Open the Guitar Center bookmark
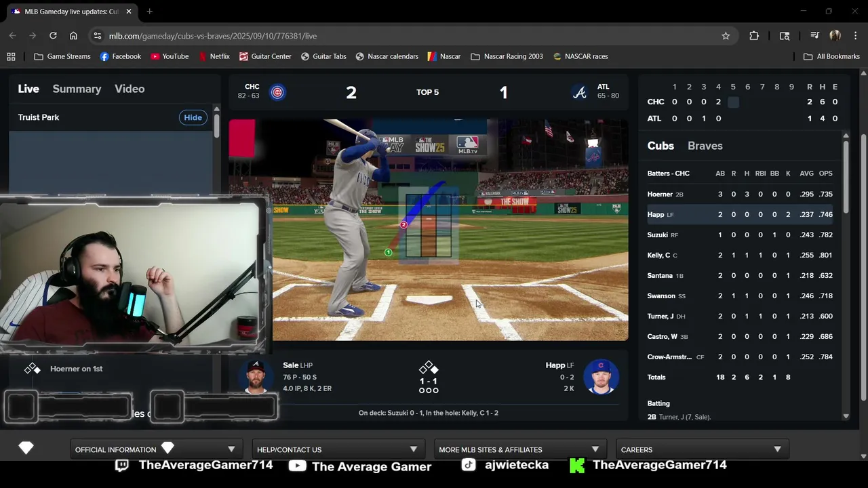The width and height of the screenshot is (868, 488). click(265, 56)
